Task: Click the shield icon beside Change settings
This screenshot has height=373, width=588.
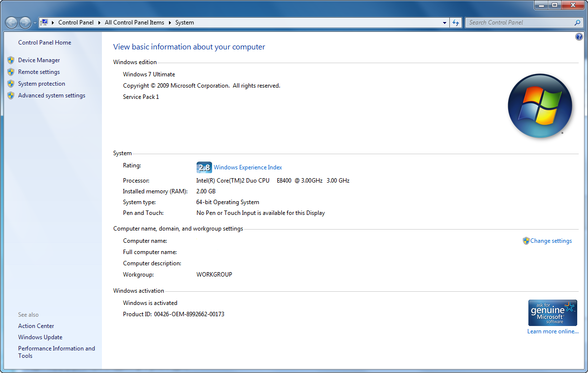Action: (526, 241)
